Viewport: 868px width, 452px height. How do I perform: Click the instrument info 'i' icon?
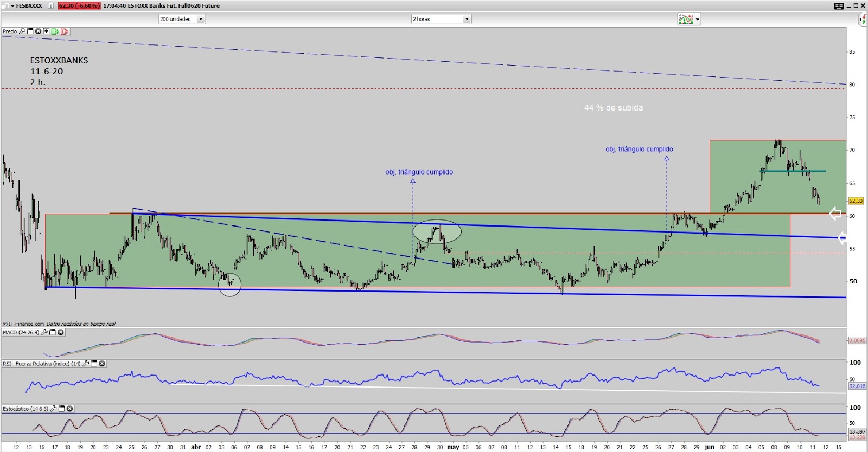[50, 5]
